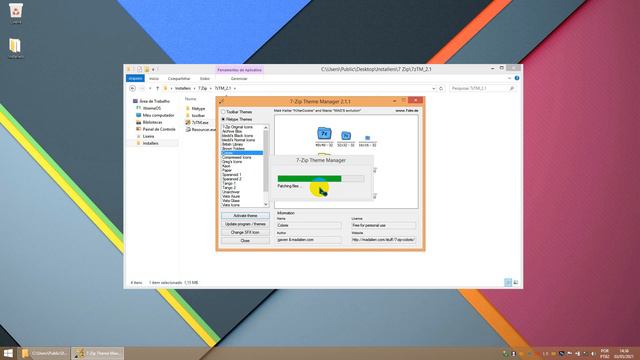
Task: Click the search magnifier in Explorer
Action: pos(512,88)
